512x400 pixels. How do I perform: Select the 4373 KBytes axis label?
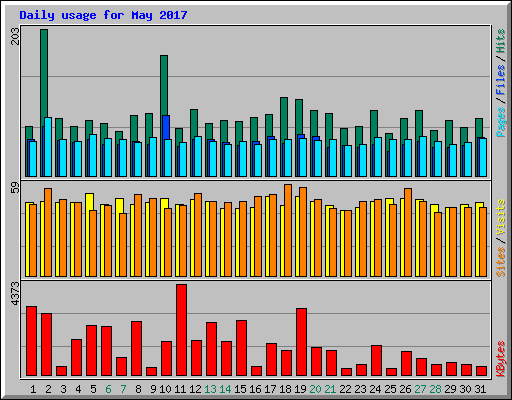coord(16,293)
